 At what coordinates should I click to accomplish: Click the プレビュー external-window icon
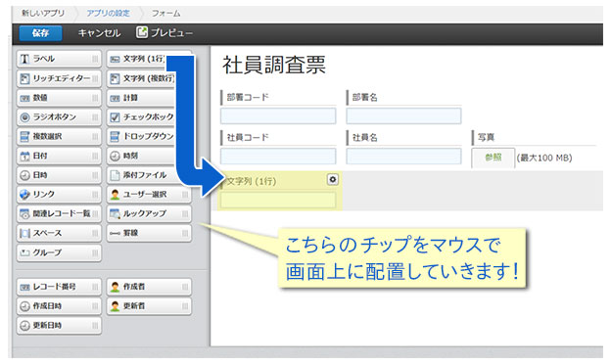coord(142,32)
